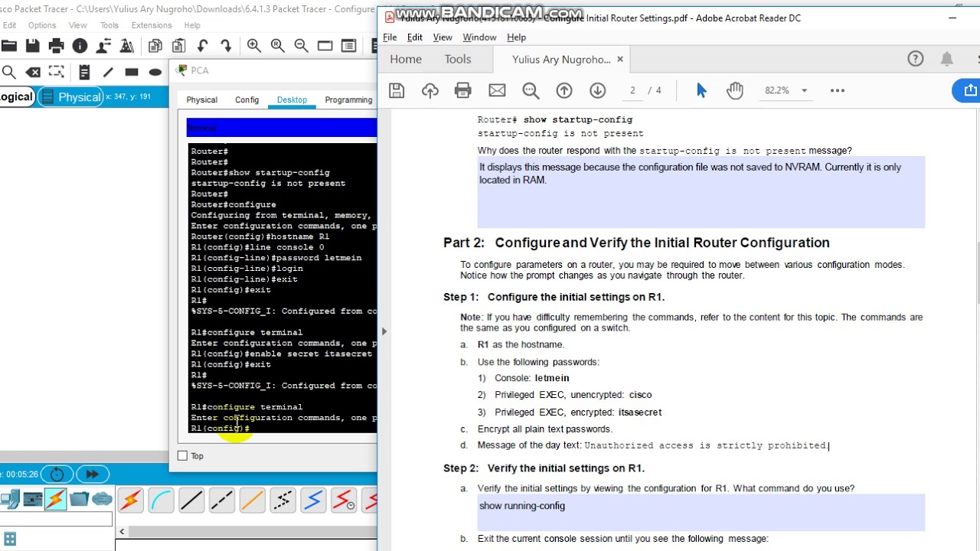Choose the automatic connection lightning cable
Viewport: 980px width, 551px height.
click(130, 500)
